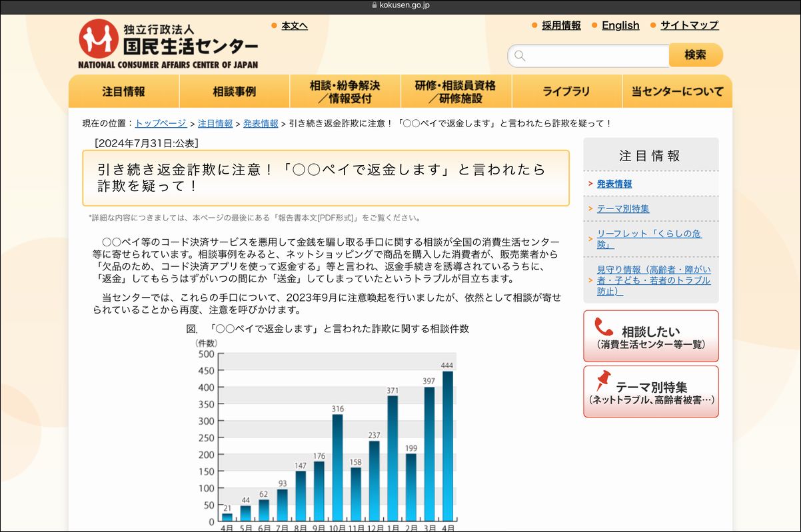Jump to content via 本文へ link
Image resolution: width=801 pixels, height=532 pixels.
(295, 25)
